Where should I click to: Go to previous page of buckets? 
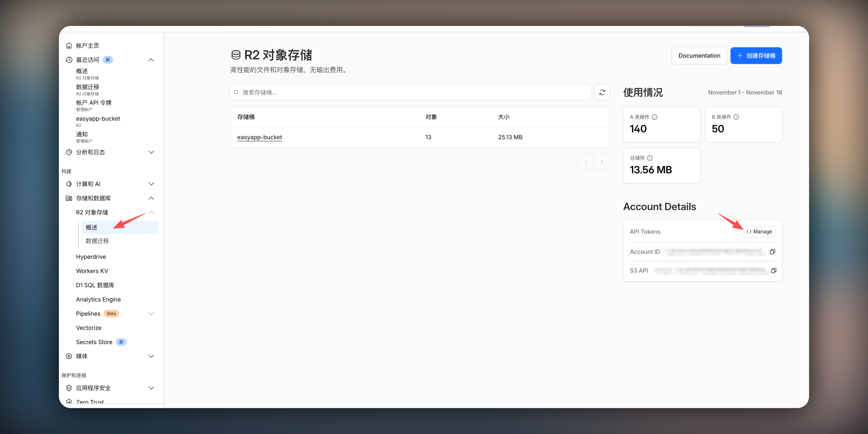586,162
